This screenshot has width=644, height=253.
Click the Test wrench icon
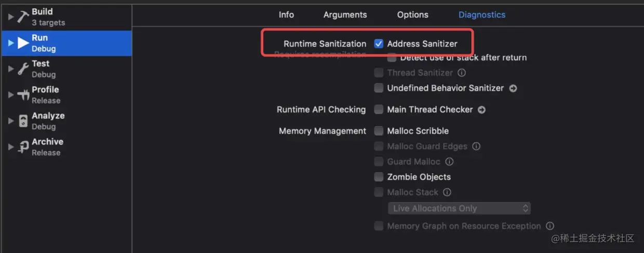coord(23,69)
